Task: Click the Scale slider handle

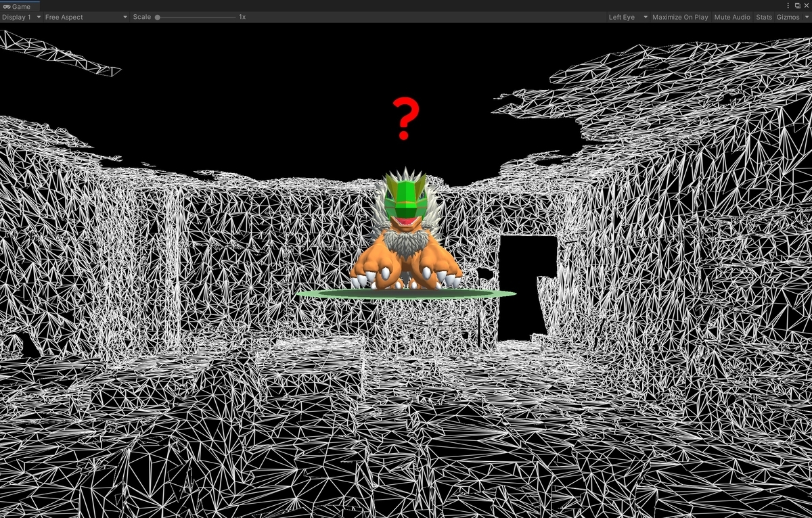Action: pyautogui.click(x=158, y=17)
